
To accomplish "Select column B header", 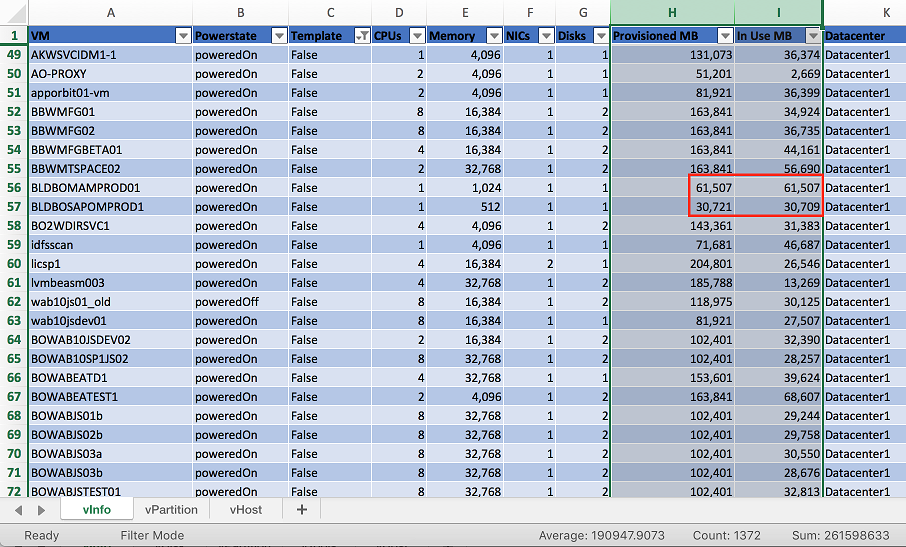I will click(x=240, y=13).
